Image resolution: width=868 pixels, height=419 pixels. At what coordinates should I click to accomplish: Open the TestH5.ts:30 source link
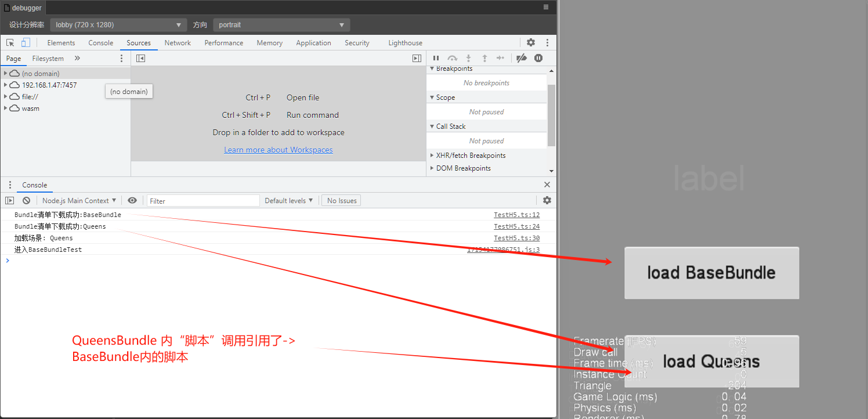point(516,238)
